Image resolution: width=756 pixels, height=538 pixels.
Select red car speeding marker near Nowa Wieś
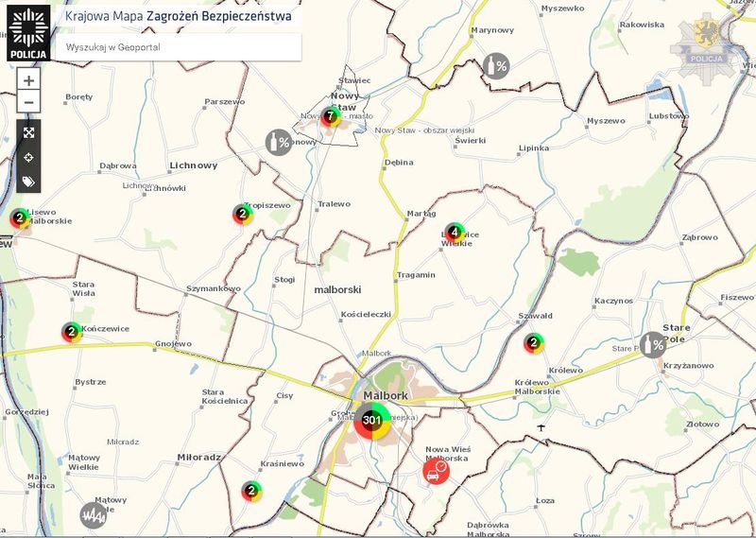(436, 472)
